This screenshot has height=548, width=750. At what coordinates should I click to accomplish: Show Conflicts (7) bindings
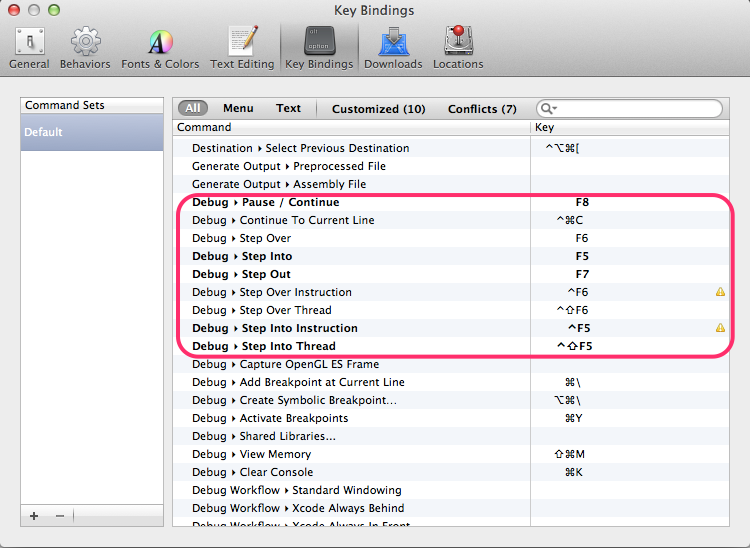482,109
